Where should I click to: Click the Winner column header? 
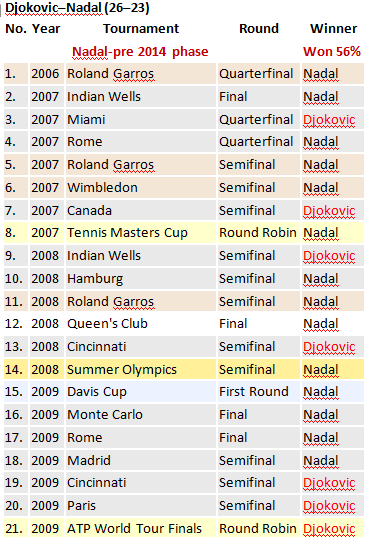pos(333,29)
